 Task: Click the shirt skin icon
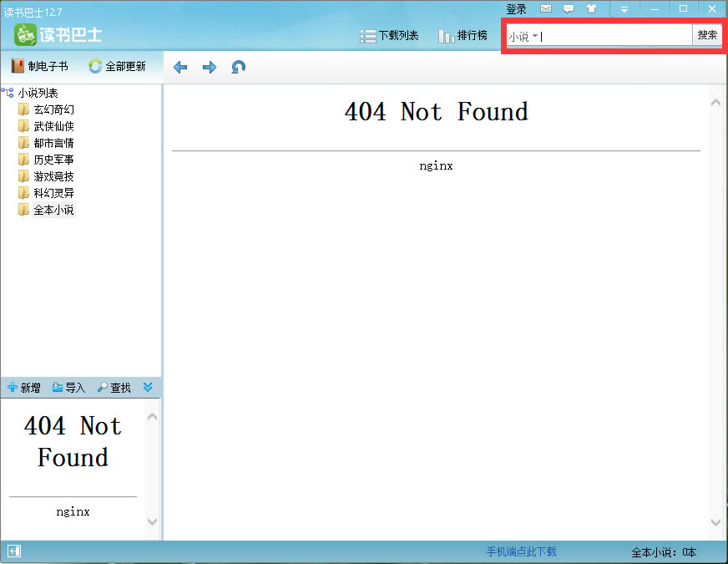(591, 9)
